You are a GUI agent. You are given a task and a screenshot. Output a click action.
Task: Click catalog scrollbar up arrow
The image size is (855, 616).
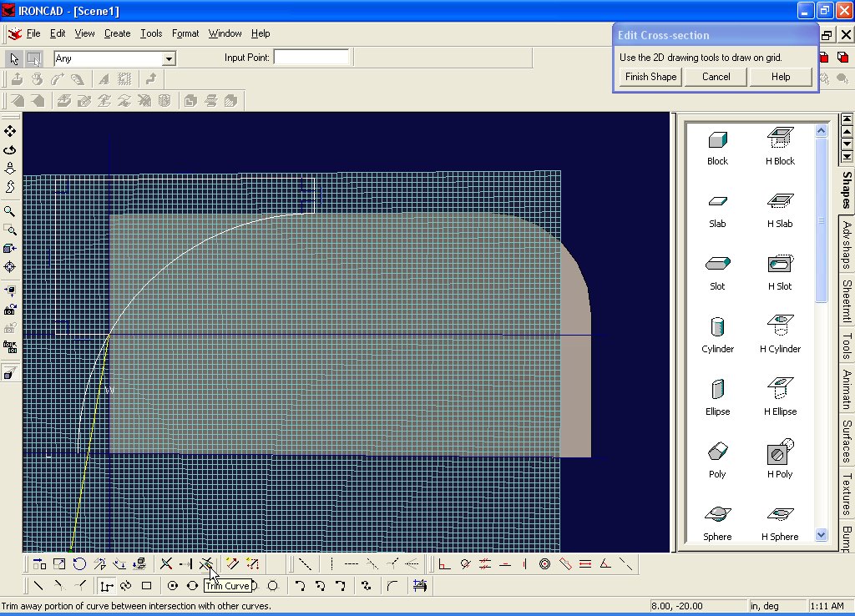click(x=822, y=131)
